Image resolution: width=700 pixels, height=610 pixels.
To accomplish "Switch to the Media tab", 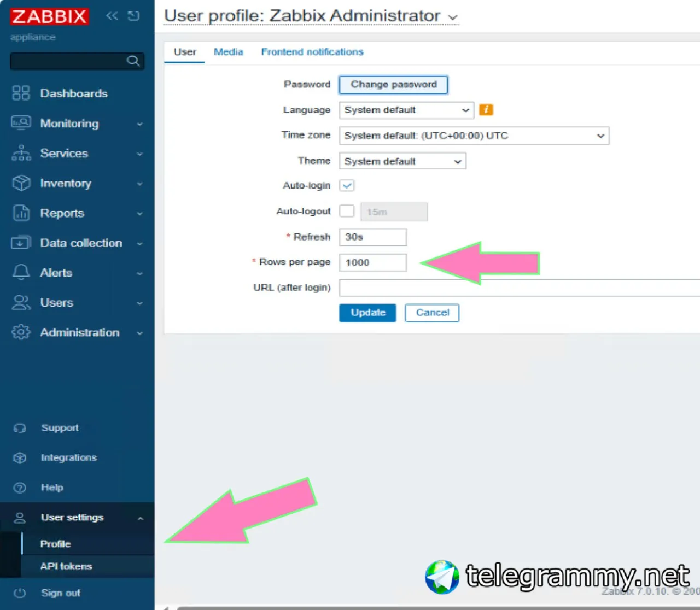I will [x=229, y=52].
